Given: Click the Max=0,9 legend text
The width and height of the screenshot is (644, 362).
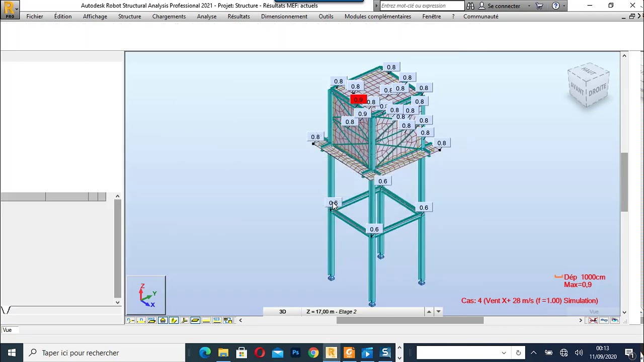Looking at the screenshot, I should point(578,285).
